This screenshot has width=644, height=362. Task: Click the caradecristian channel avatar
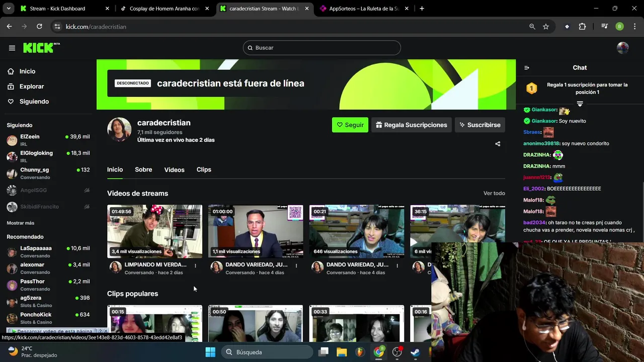coord(119,130)
